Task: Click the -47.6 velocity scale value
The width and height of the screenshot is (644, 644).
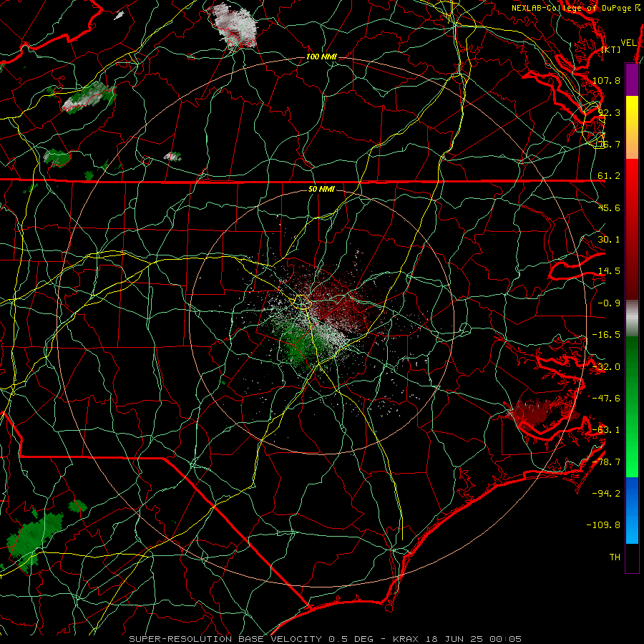Action: coord(606,399)
